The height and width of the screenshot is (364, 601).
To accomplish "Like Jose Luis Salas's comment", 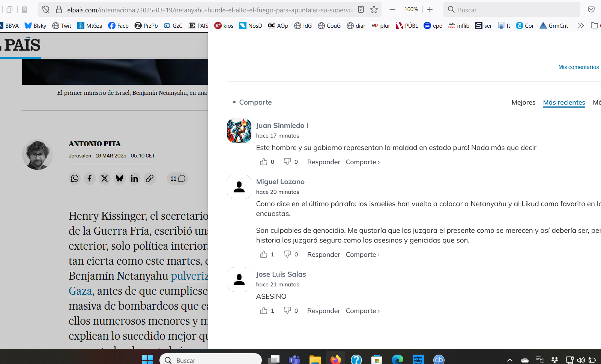I will (264, 310).
